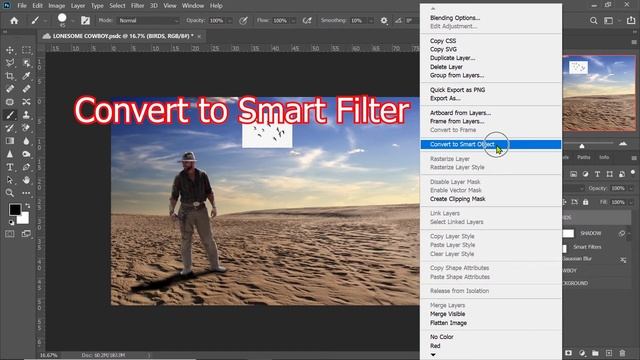Screen dimensions: 640x360
Task: Toggle Quick Mask mode
Action: tap(10, 234)
